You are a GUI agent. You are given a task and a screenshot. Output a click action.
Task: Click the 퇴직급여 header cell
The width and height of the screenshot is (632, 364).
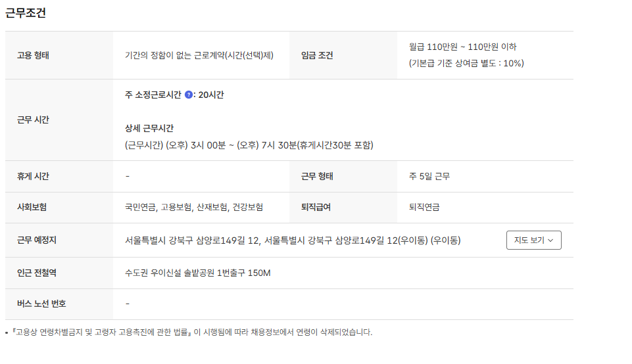pos(316,208)
